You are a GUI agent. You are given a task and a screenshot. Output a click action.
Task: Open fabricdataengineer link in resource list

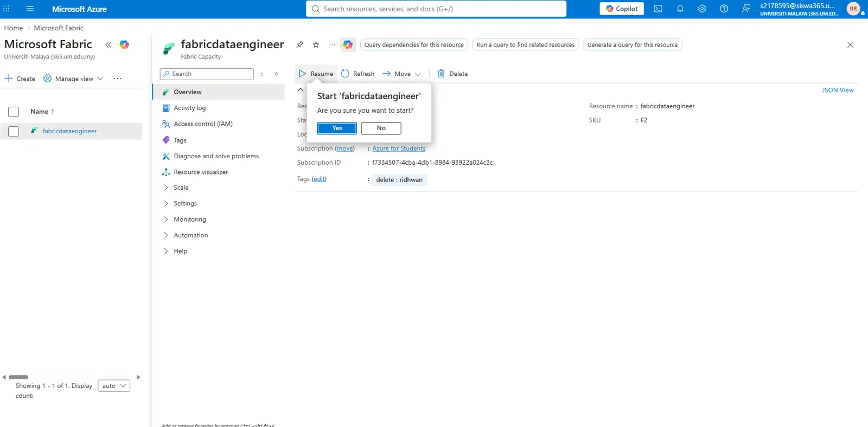tap(69, 131)
